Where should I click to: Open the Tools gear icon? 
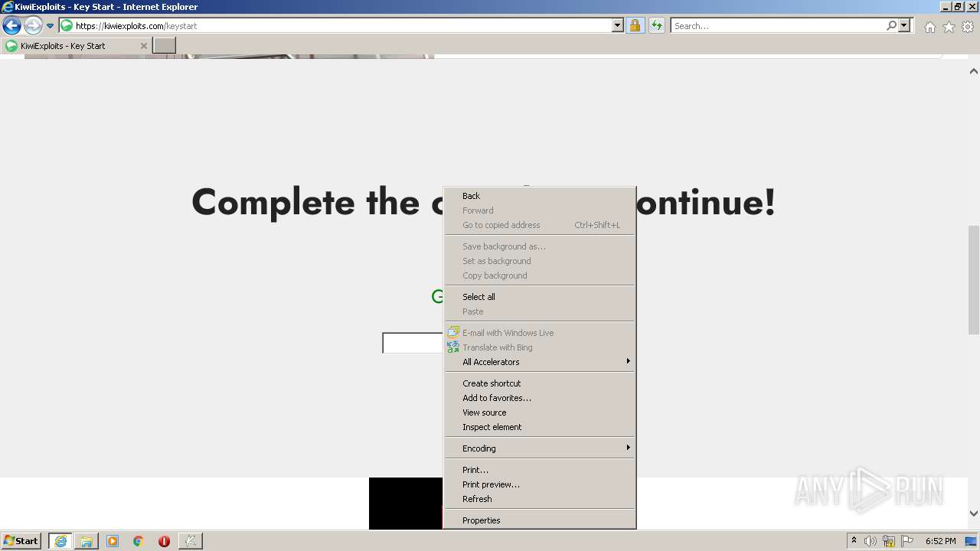coord(968,27)
